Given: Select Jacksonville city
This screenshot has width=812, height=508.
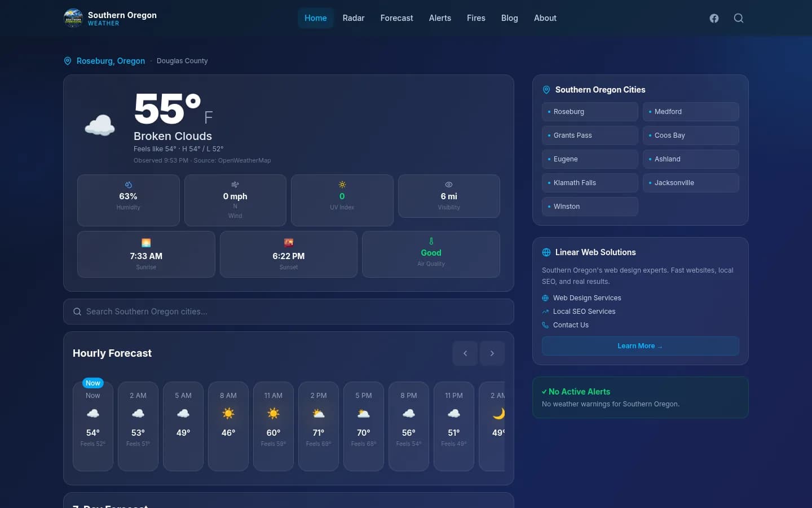Looking at the screenshot, I should pyautogui.click(x=691, y=183).
